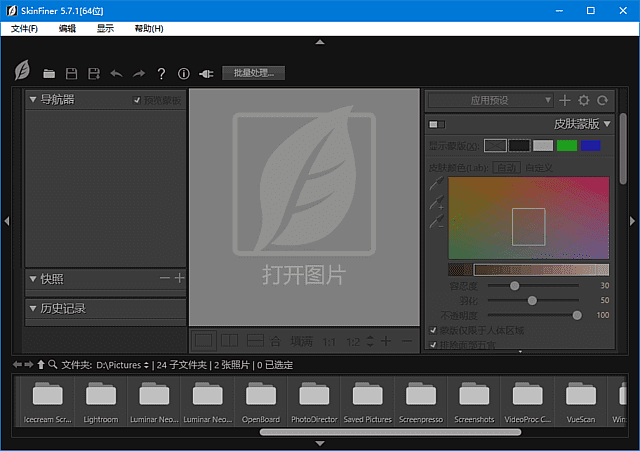Select the add-color eyedropper with plus sign
640x451 pixels.
pyautogui.click(x=437, y=204)
